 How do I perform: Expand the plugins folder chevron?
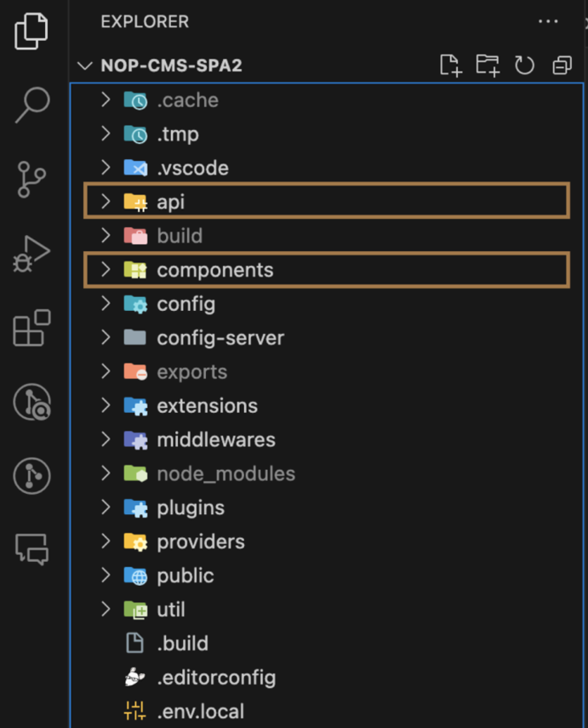coord(106,507)
